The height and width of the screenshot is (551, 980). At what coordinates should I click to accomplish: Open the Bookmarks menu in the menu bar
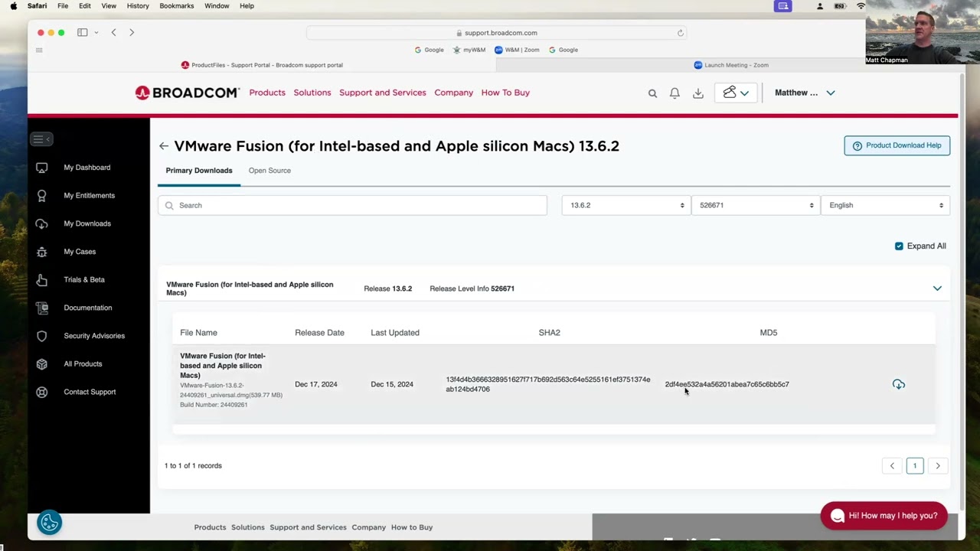176,5
